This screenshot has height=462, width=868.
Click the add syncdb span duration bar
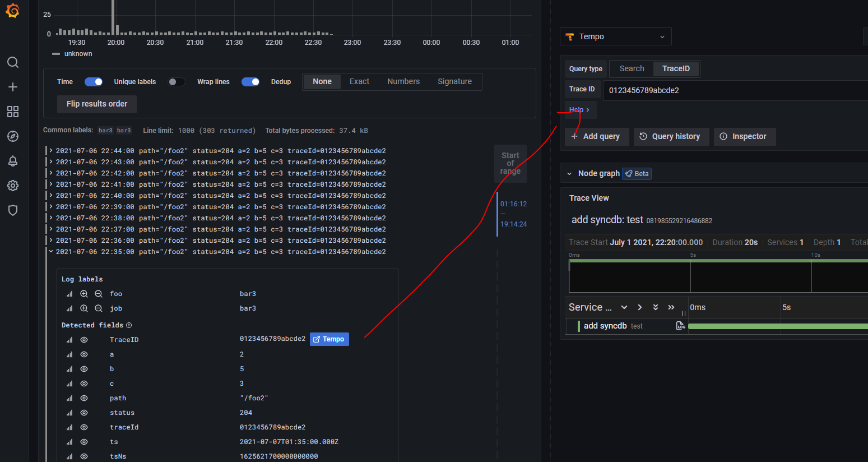[x=778, y=326]
